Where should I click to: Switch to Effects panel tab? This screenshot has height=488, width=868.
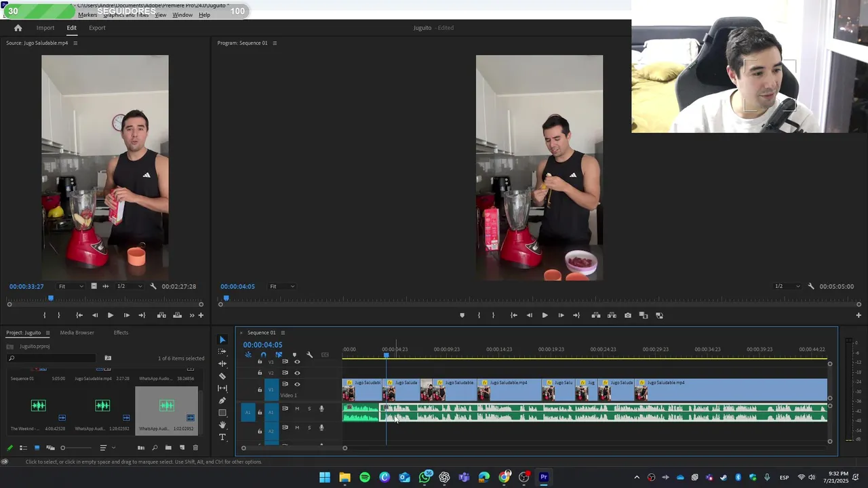tap(121, 333)
